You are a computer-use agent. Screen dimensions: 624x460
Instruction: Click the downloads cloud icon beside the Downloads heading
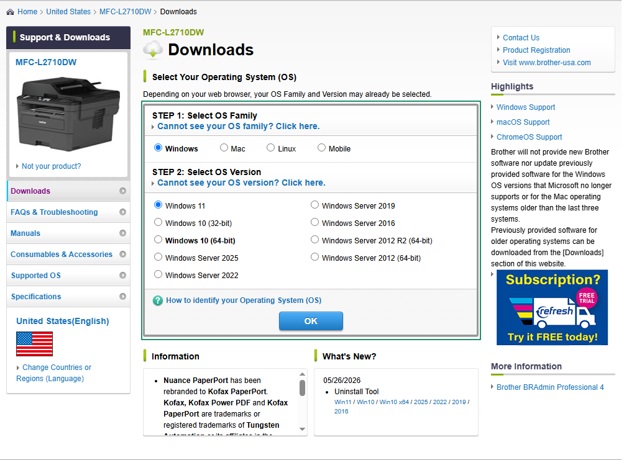click(x=153, y=50)
